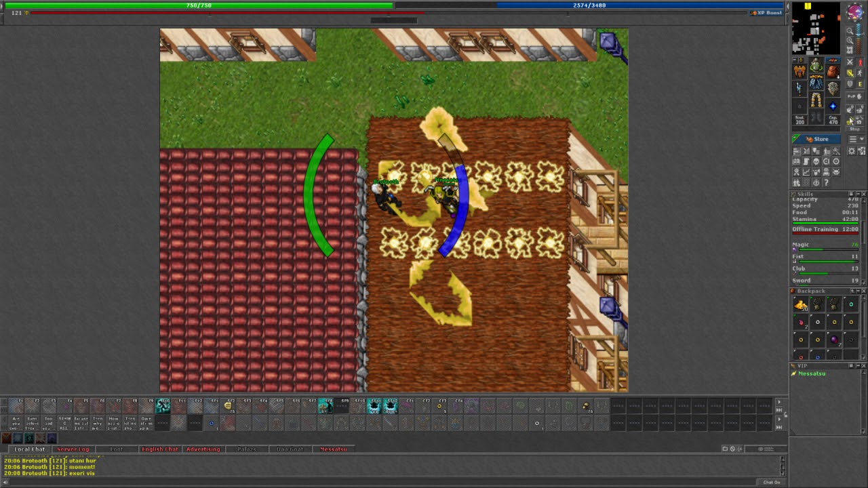Click the purple orb item in Backpack
This screenshot has height=488, width=868.
click(x=834, y=340)
